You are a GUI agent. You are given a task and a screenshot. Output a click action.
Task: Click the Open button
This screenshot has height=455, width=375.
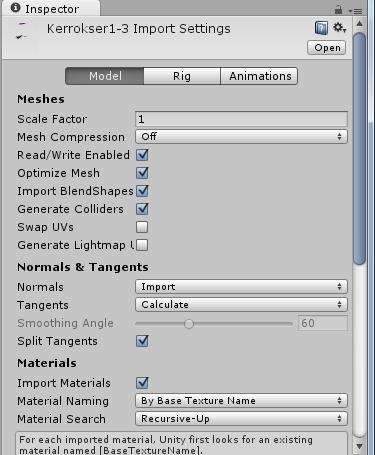[x=327, y=48]
